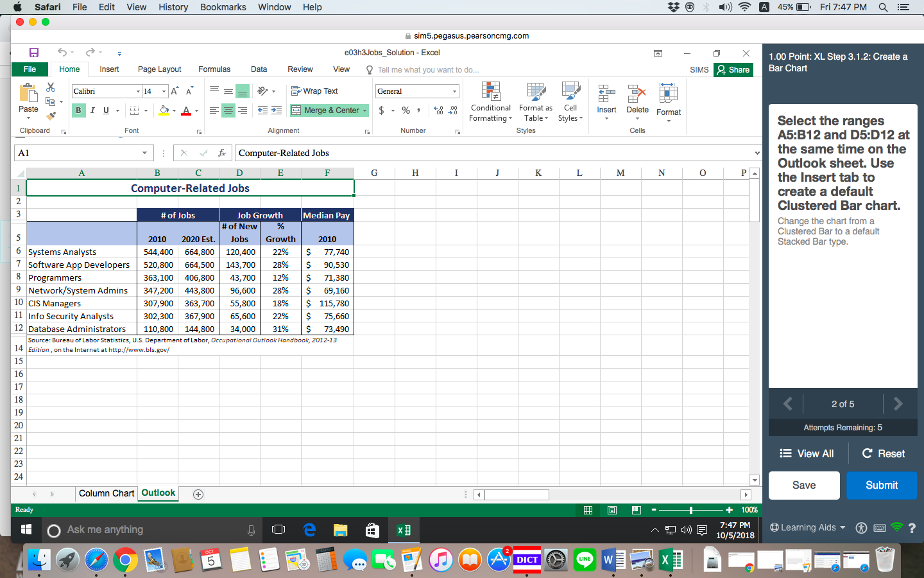
Task: Click the Undo arrow icon
Action: click(x=62, y=53)
